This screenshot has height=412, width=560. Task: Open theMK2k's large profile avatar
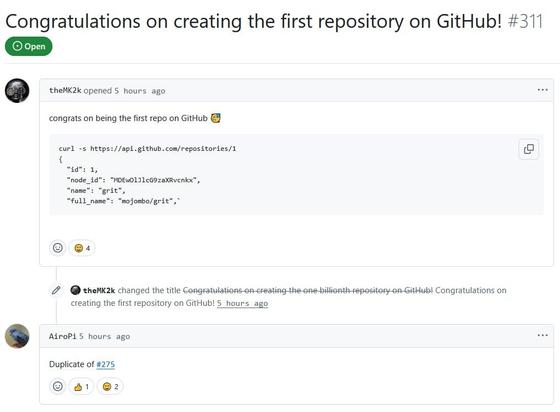(x=17, y=90)
